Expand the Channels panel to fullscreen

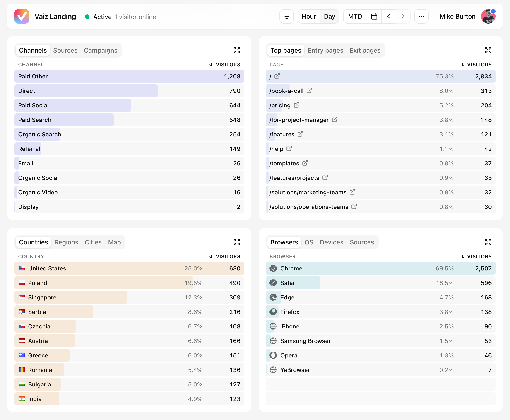[237, 50]
